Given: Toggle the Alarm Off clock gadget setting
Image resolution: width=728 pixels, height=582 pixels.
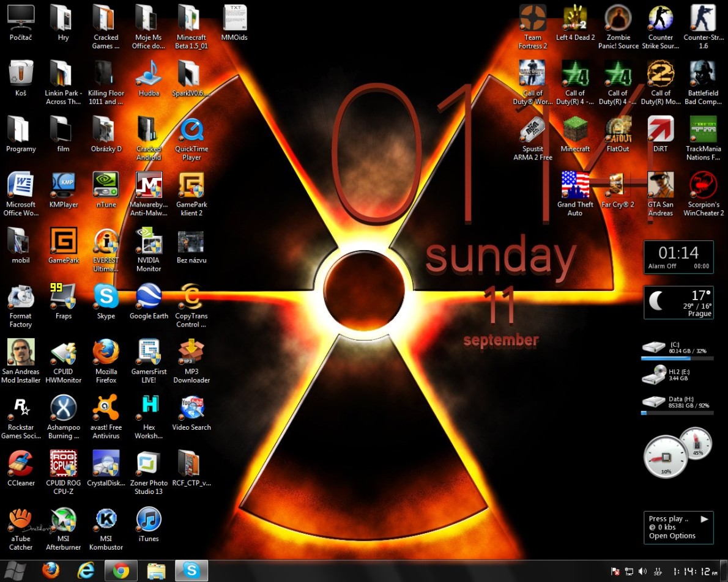Looking at the screenshot, I should [x=662, y=267].
